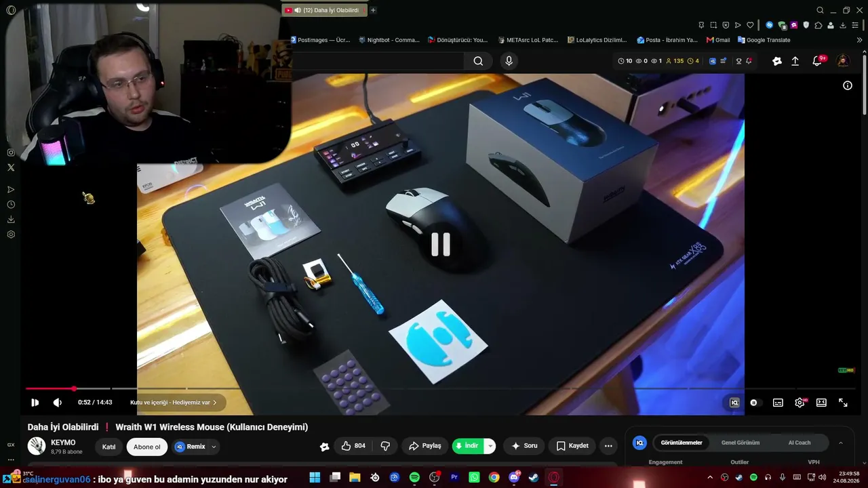Open the Nightbot bookmark

pyautogui.click(x=389, y=40)
